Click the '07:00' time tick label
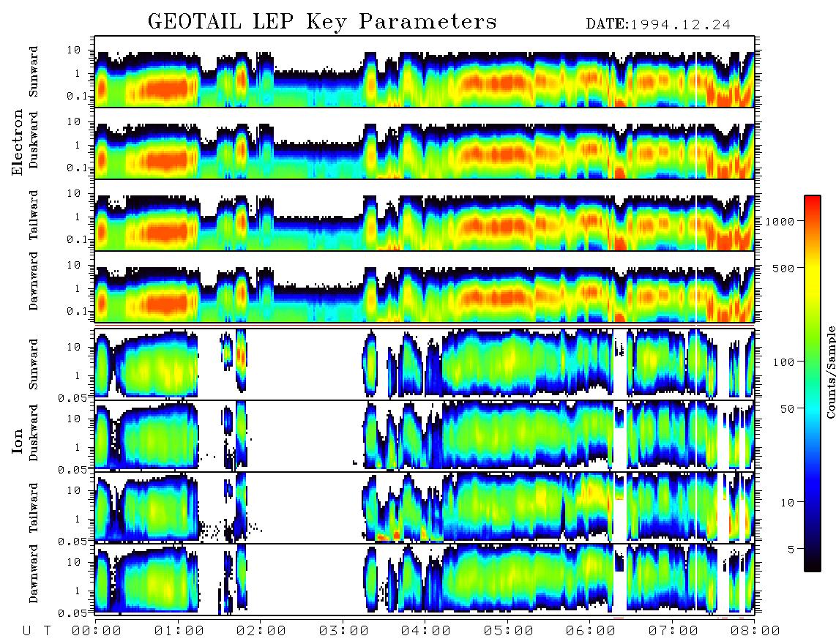Image resolution: width=836 pixels, height=644 pixels. (673, 632)
